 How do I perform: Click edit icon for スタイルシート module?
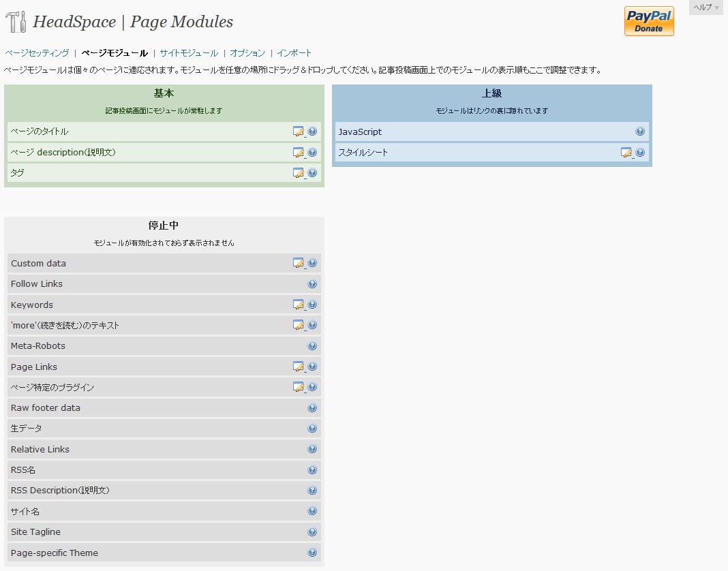pyautogui.click(x=626, y=152)
